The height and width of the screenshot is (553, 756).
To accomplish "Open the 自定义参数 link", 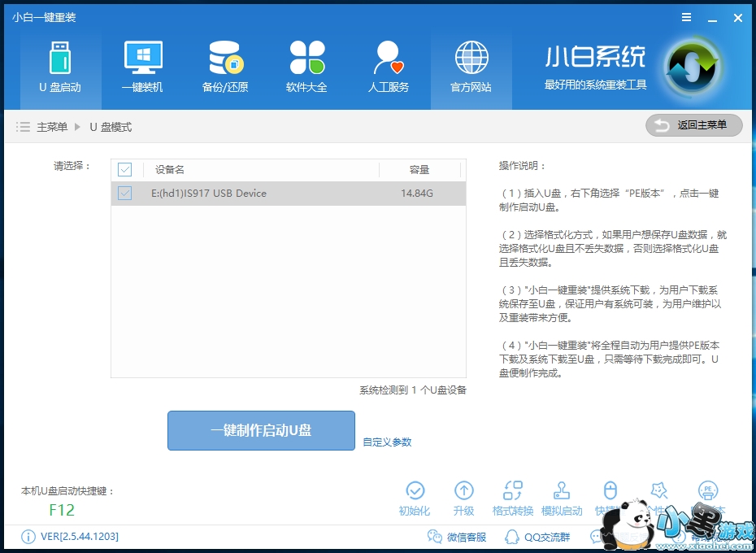I will tap(387, 442).
